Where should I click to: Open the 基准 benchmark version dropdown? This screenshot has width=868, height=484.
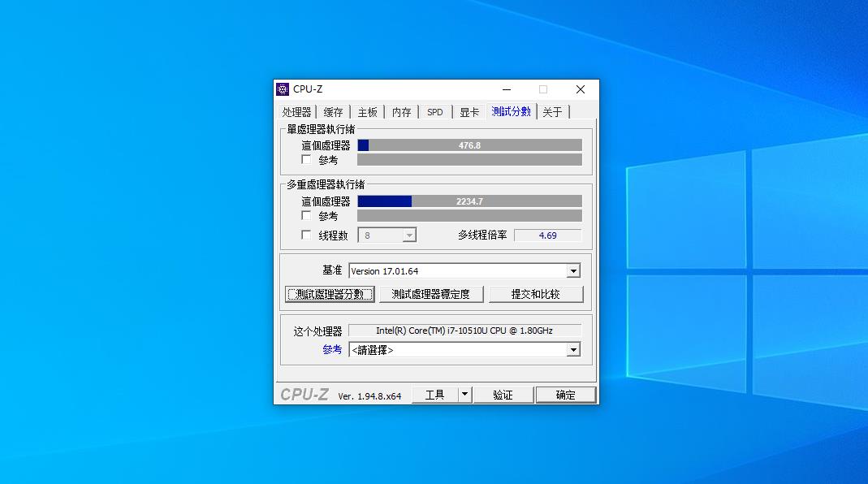[x=574, y=270]
